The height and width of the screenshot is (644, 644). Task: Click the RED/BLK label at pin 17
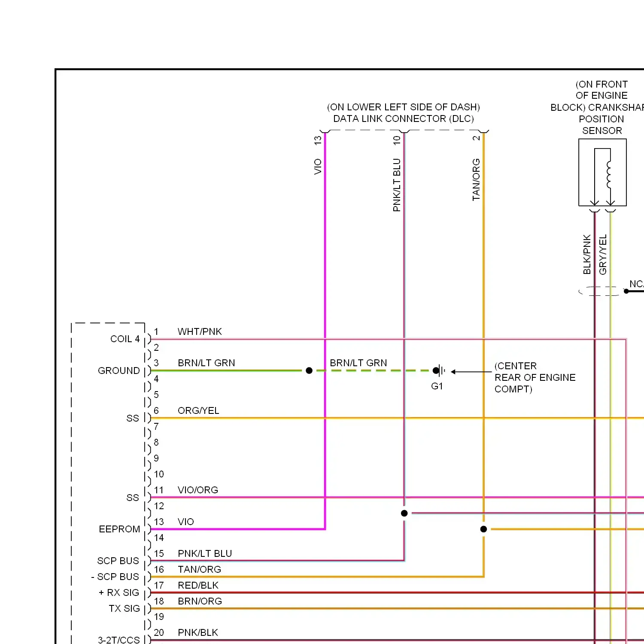pos(198,585)
